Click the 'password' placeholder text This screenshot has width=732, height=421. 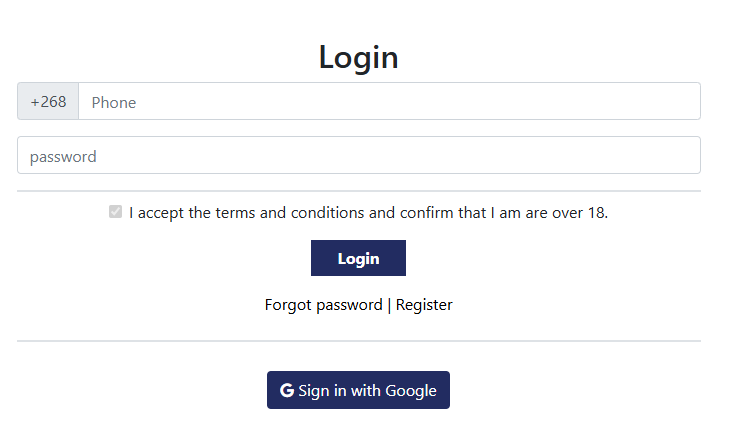click(63, 157)
